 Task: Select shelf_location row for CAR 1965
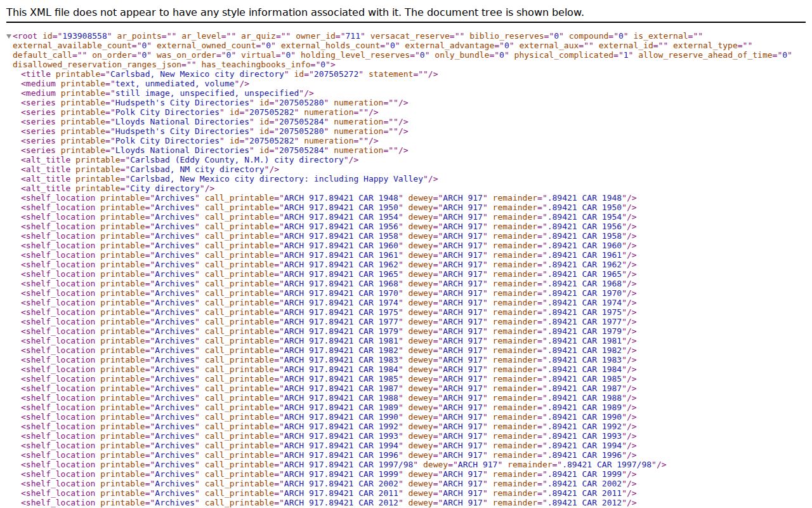(329, 274)
